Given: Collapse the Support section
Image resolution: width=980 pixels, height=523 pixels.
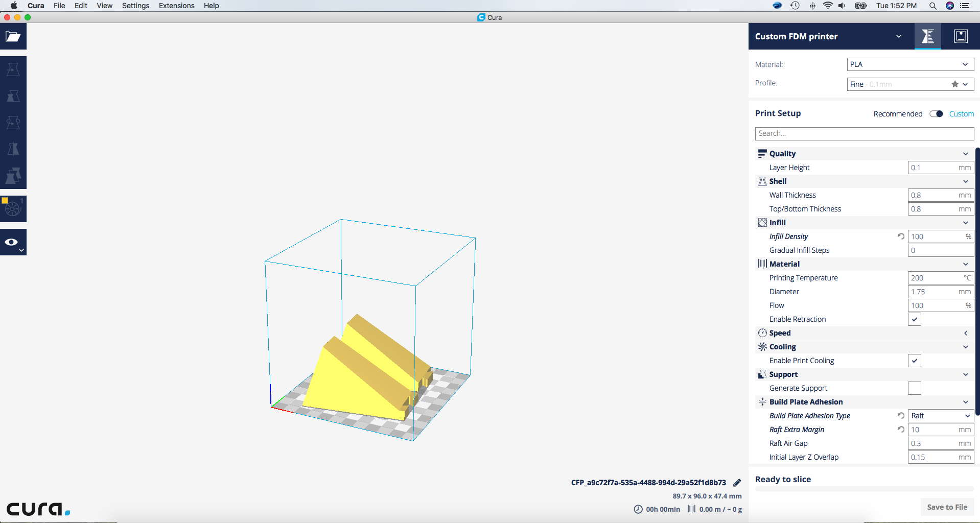Looking at the screenshot, I should point(965,374).
